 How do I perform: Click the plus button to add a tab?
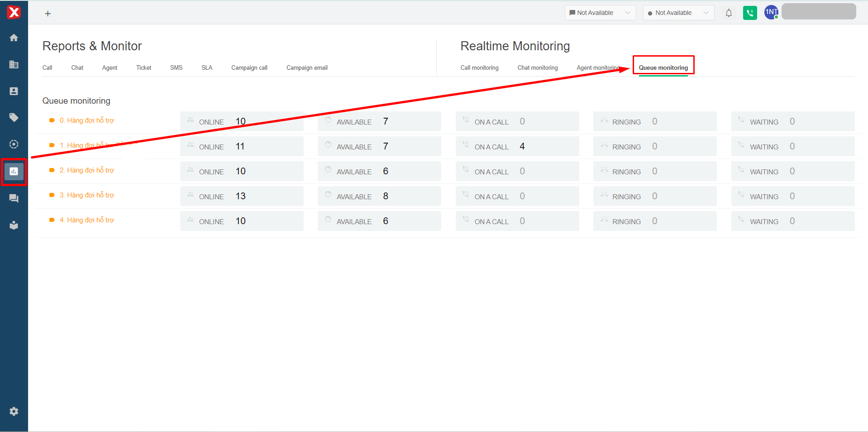point(48,14)
